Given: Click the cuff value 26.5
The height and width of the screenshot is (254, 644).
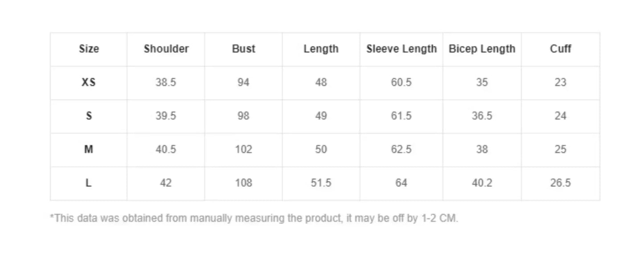Looking at the screenshot, I should click(x=560, y=183).
